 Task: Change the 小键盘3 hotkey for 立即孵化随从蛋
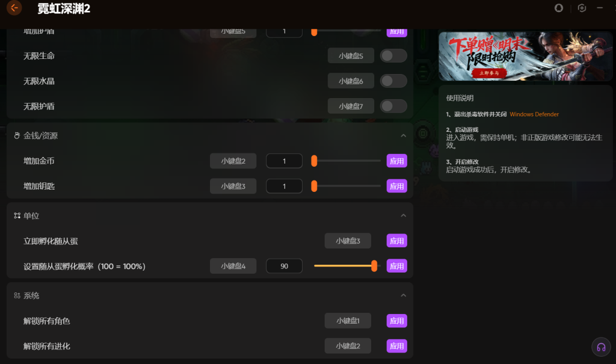348,241
